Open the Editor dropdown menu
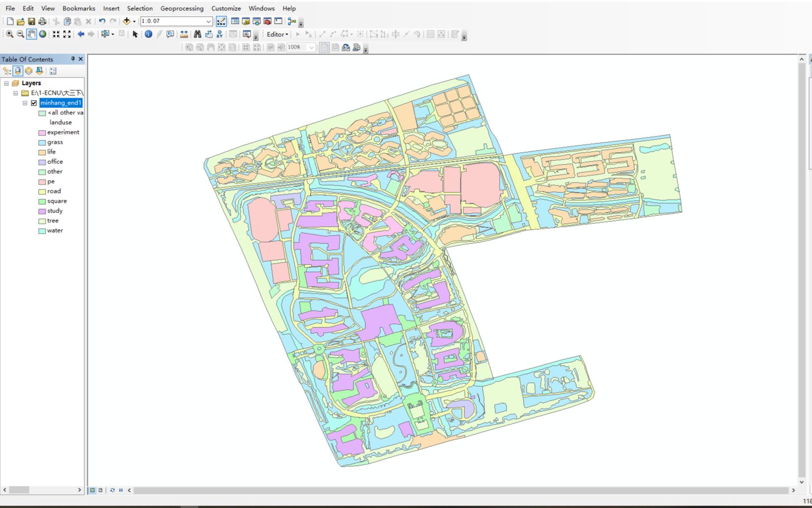Screen dimensions: 812x508 pyautogui.click(x=277, y=34)
